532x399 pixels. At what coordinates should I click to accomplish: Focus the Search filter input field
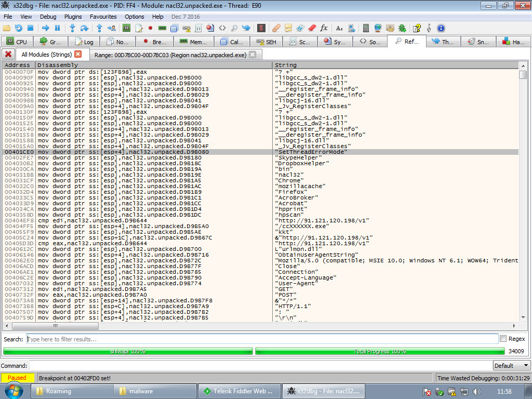pyautogui.click(x=261, y=339)
